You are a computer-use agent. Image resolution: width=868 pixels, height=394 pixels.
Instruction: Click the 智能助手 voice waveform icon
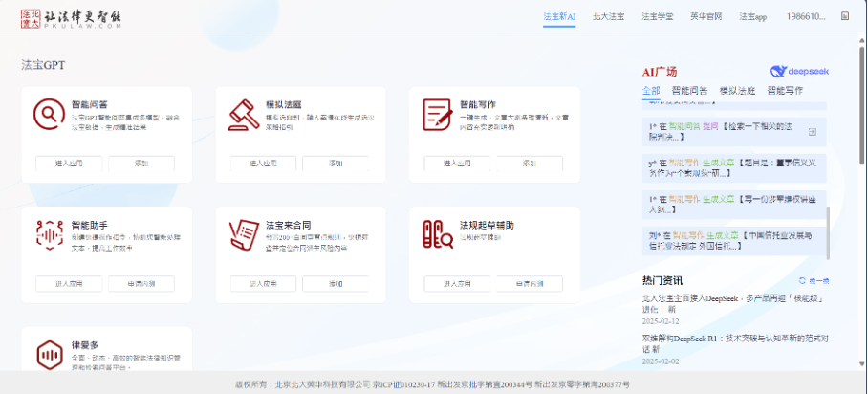pos(50,235)
